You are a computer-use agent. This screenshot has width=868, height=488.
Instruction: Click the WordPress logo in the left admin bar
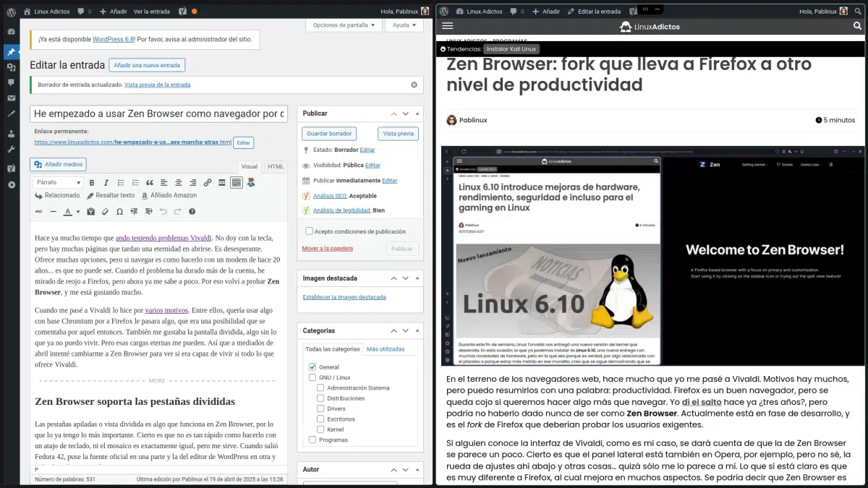[10, 12]
